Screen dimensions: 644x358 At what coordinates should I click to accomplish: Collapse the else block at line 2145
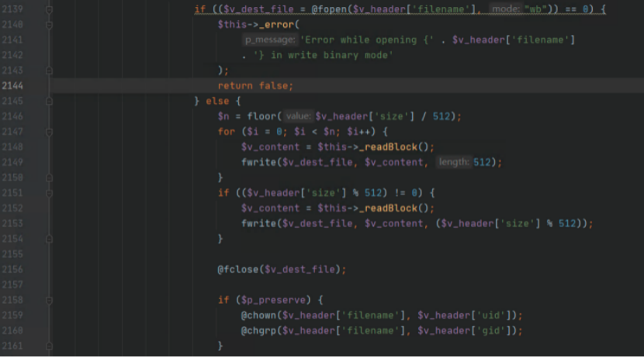point(50,101)
